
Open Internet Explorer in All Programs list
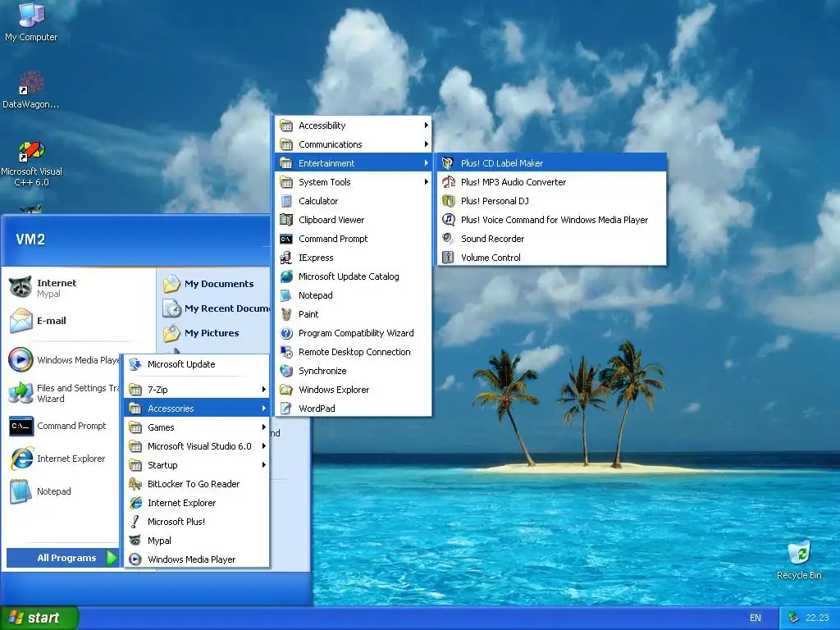(197, 503)
